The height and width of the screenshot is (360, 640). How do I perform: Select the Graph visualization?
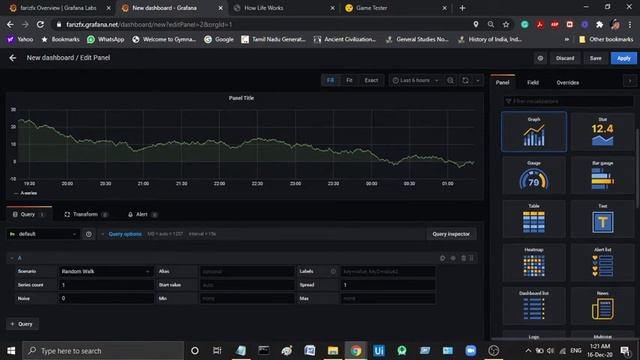tap(534, 131)
